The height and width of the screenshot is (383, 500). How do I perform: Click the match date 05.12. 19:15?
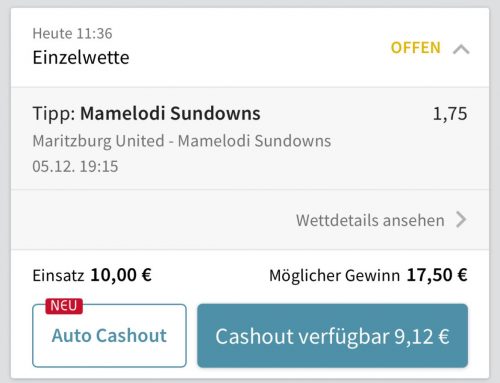[75, 166]
